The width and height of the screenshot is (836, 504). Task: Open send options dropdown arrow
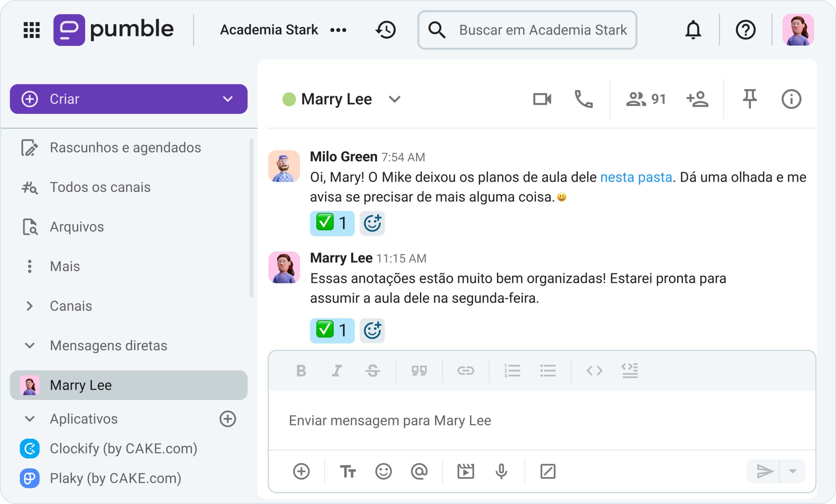coord(792,471)
